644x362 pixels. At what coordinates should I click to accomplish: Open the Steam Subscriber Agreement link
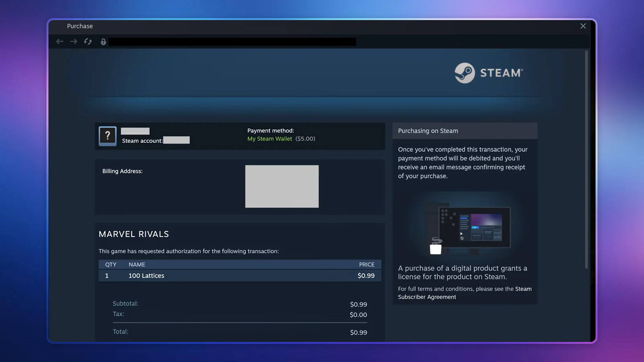coord(465,293)
